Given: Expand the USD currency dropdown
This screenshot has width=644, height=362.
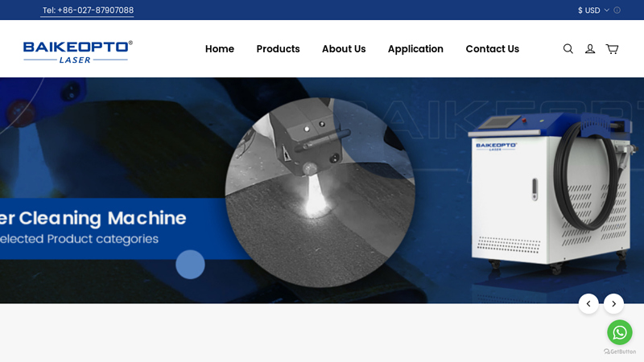Looking at the screenshot, I should pyautogui.click(x=593, y=10).
